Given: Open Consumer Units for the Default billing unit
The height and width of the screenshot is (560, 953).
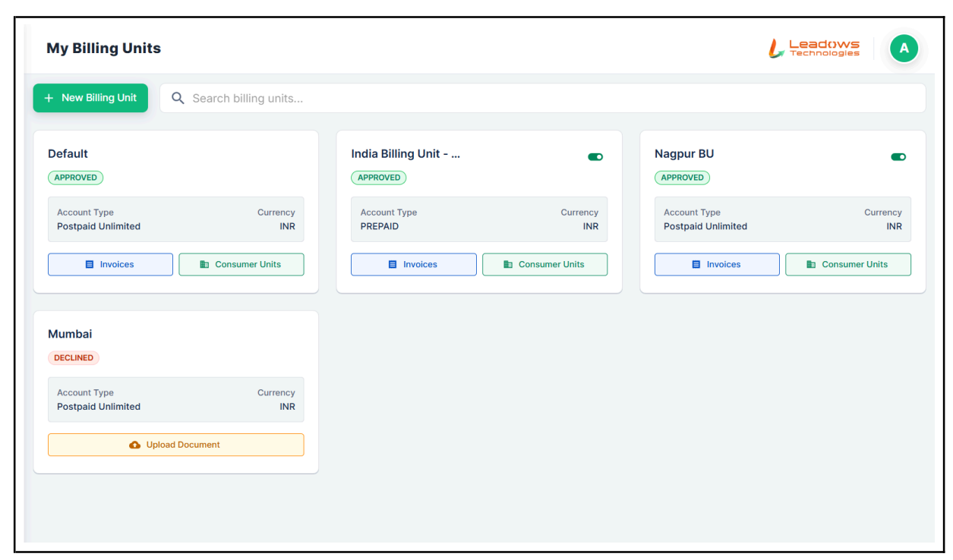Looking at the screenshot, I should point(241,265).
